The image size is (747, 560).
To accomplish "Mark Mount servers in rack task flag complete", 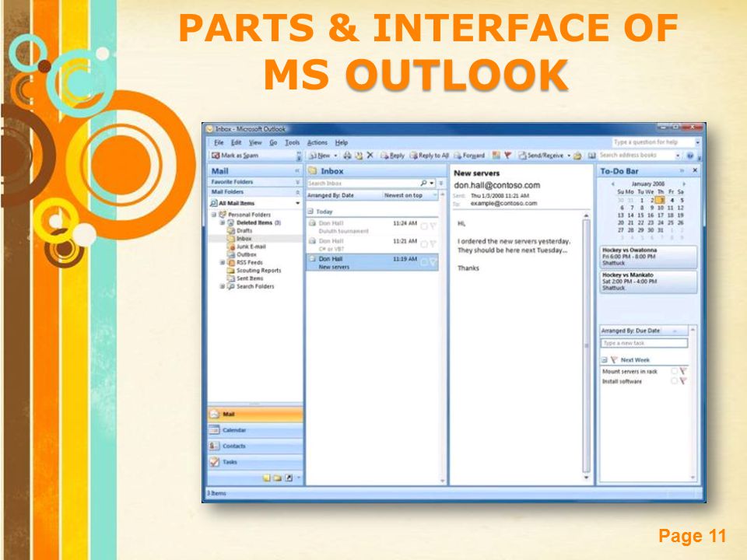I will (682, 371).
